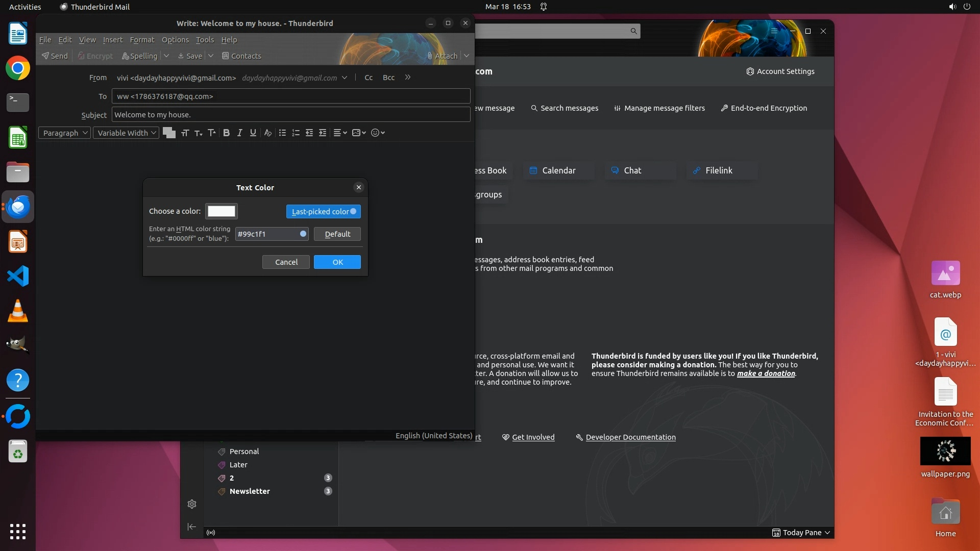Click the Choose a color swatch
Screen dimensions: 980x551
pyautogui.click(x=222, y=211)
